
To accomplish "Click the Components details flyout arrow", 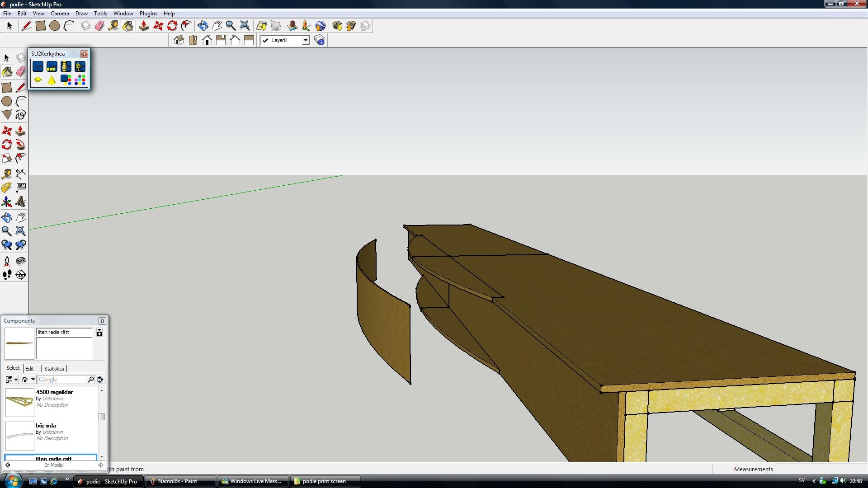I will (x=100, y=380).
